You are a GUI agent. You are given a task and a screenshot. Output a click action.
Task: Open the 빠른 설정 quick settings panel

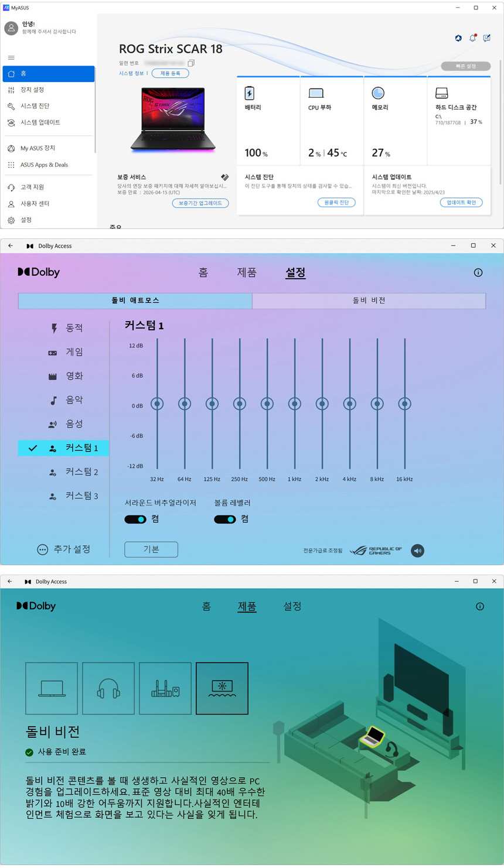tap(466, 66)
